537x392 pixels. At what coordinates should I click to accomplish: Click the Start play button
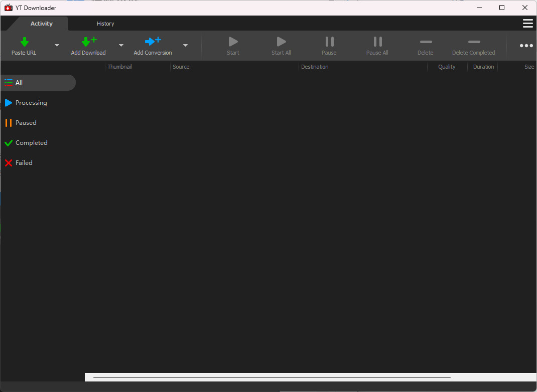233,46
